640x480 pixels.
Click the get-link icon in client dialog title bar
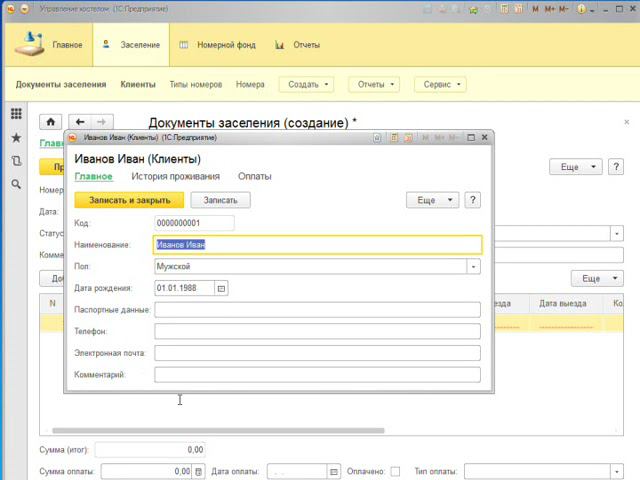pyautogui.click(x=377, y=138)
